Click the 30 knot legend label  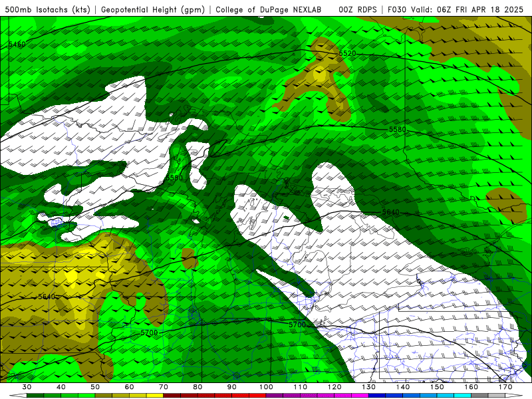click(x=27, y=387)
